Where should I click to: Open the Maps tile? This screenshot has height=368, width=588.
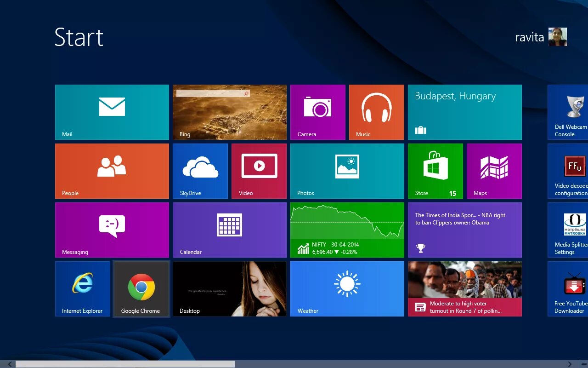494,171
